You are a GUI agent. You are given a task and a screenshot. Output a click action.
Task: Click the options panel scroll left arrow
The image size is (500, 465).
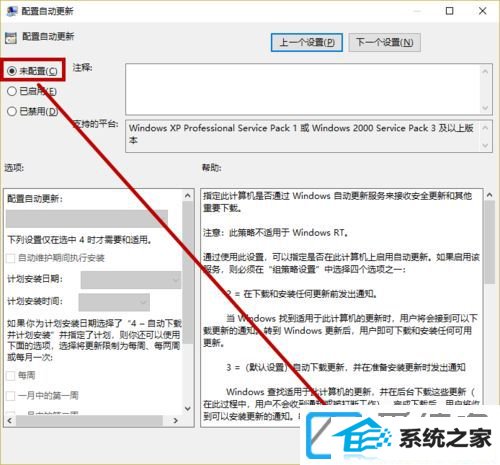click(x=10, y=421)
